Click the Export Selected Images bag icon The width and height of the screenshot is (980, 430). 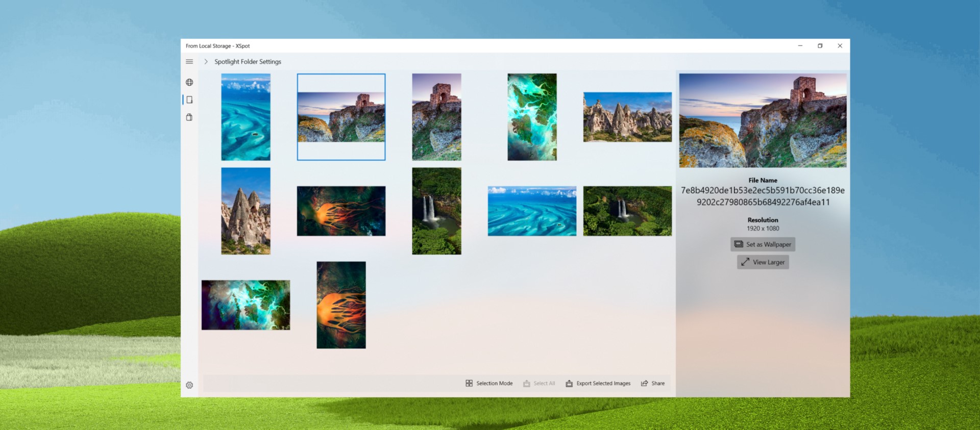pyautogui.click(x=569, y=383)
